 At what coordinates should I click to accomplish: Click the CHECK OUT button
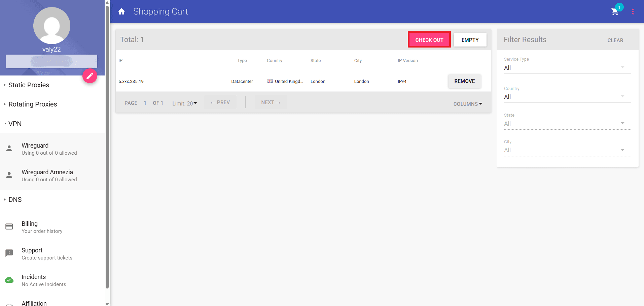click(429, 39)
